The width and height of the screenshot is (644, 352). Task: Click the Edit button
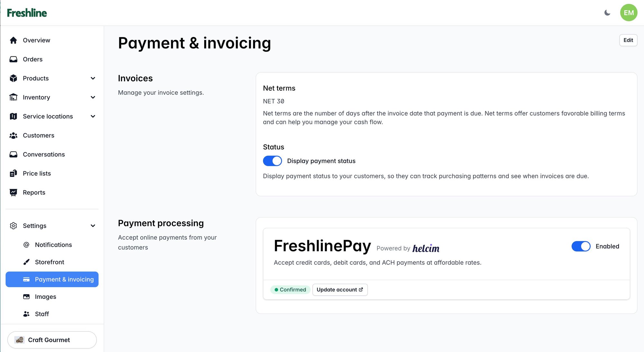628,40
